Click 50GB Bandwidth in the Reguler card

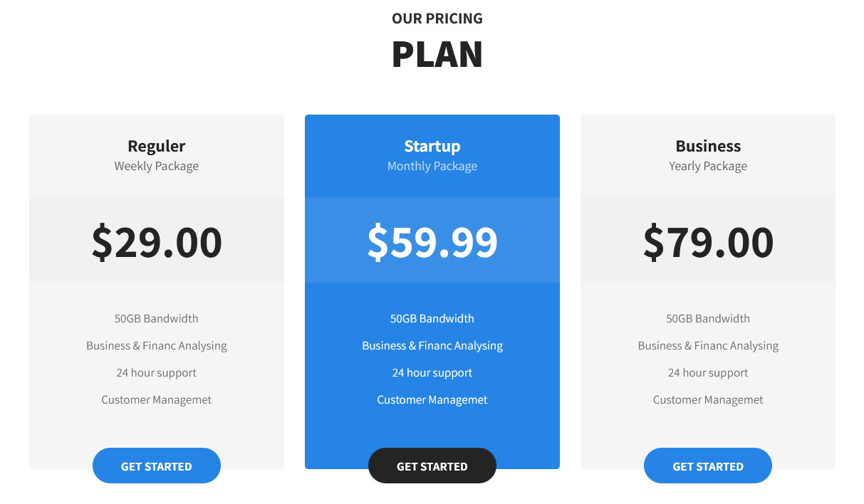tap(157, 318)
